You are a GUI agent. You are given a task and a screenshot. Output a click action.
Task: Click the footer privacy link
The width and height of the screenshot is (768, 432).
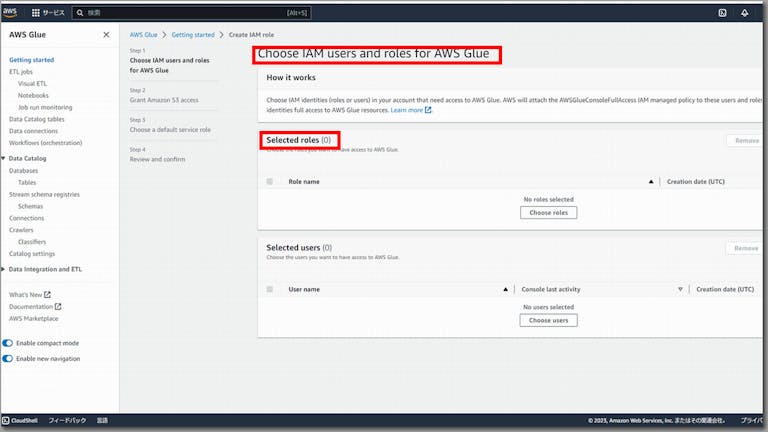(752, 420)
